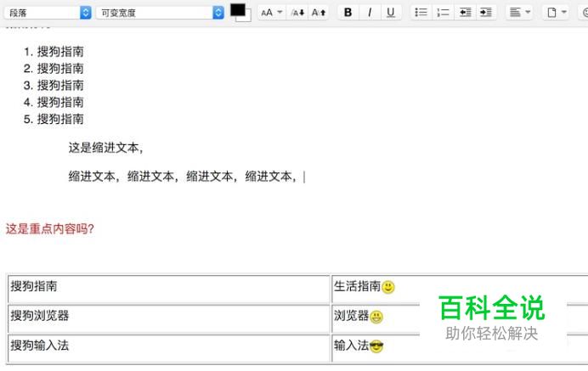Open the 可变宽度 font dropdown
This screenshot has width=588, height=371.
click(160, 13)
